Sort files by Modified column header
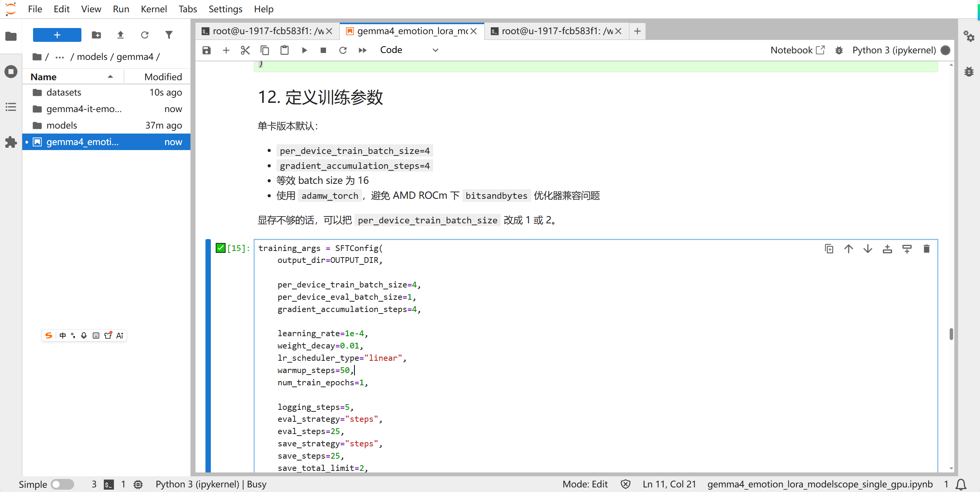The image size is (980, 492). click(x=157, y=77)
